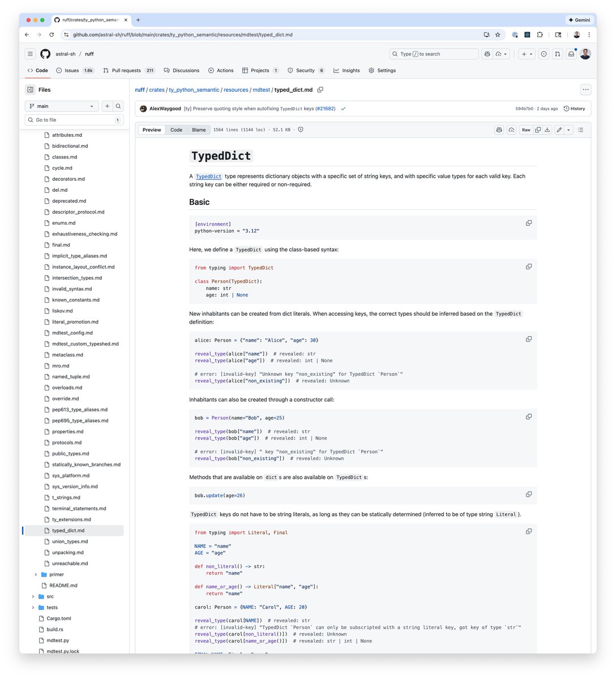Open the repository navigation hamburger menu
The image size is (616, 679).
tap(30, 54)
